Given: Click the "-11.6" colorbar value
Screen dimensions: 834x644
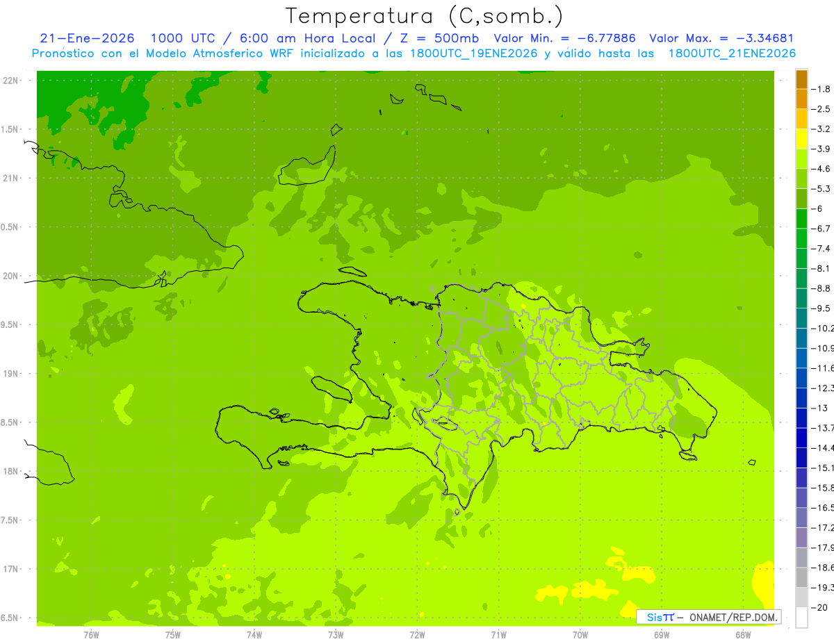Looking at the screenshot, I should pos(824,368).
